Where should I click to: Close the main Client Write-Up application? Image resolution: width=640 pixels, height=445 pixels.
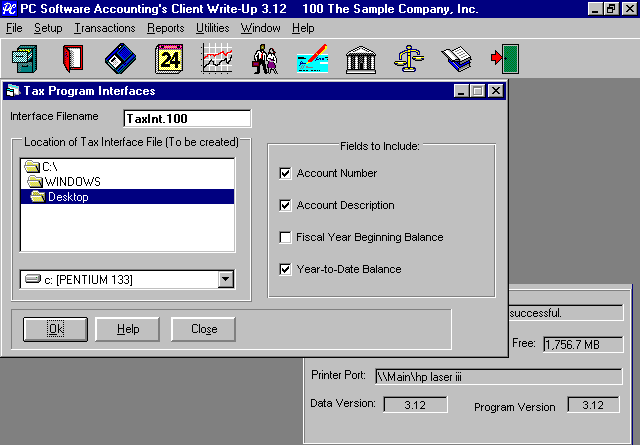(x=629, y=9)
